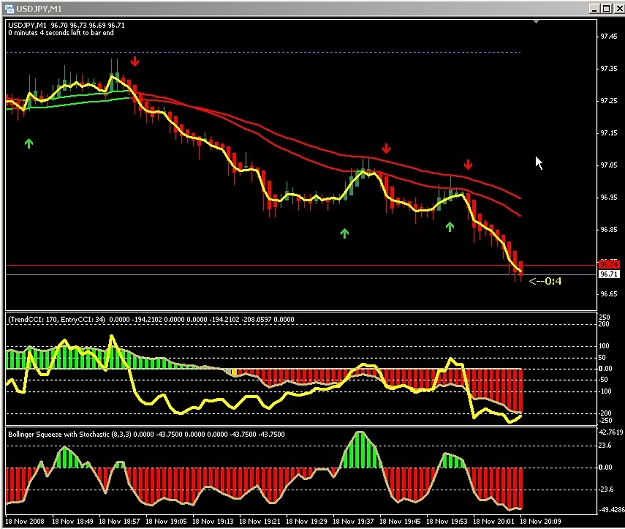Image resolution: width=625 pixels, height=529 pixels.
Task: Close the USDJPY,M1 chart window
Action: 618,8
